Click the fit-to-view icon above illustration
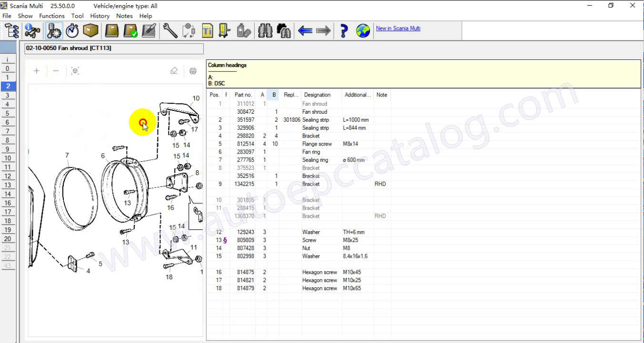This screenshot has width=644, height=343. (75, 71)
